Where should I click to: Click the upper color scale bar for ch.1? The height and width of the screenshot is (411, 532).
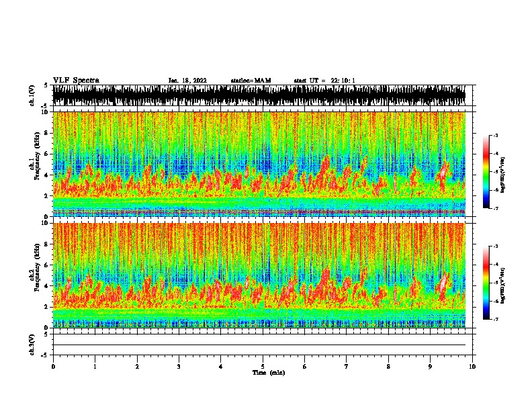(486, 172)
